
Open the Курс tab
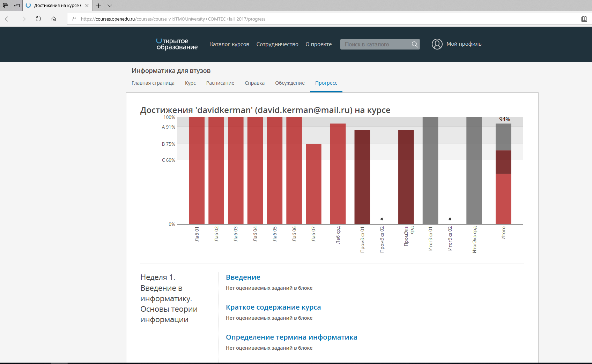click(190, 83)
